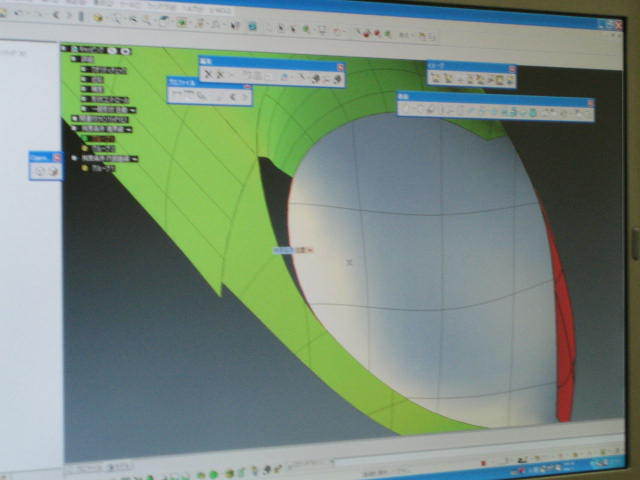Click the first icon in the surface floating toolbar
Image resolution: width=640 pixels, height=480 pixels.
tap(406, 108)
